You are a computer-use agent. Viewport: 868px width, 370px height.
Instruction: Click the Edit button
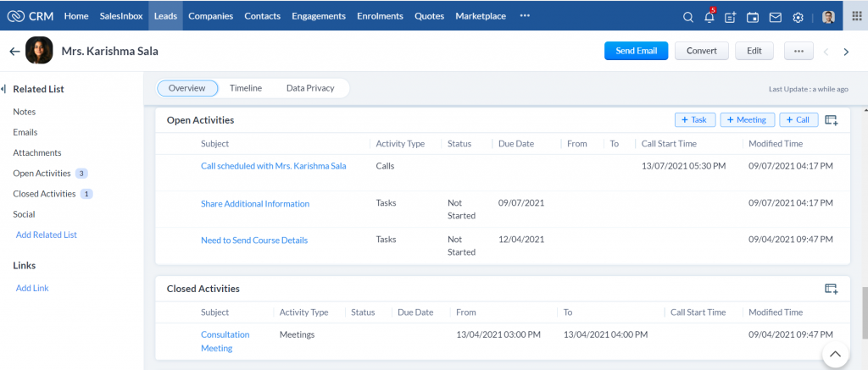[x=754, y=51]
